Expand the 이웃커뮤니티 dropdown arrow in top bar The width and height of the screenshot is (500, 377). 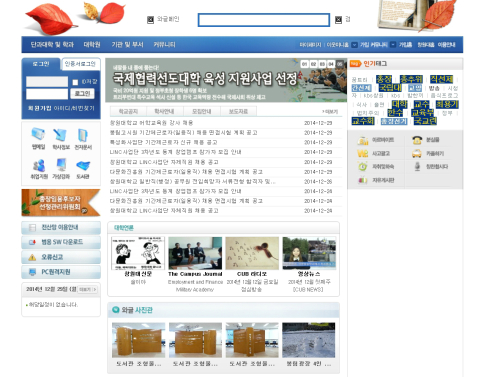tap(355, 45)
